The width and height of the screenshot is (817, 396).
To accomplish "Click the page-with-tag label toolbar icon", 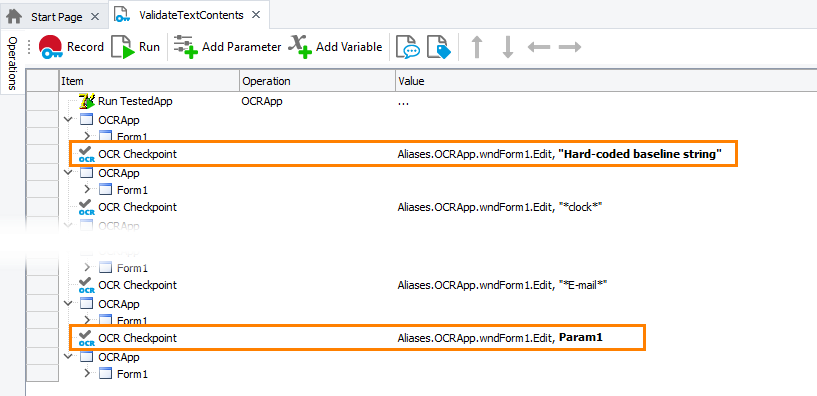I will pyautogui.click(x=438, y=47).
